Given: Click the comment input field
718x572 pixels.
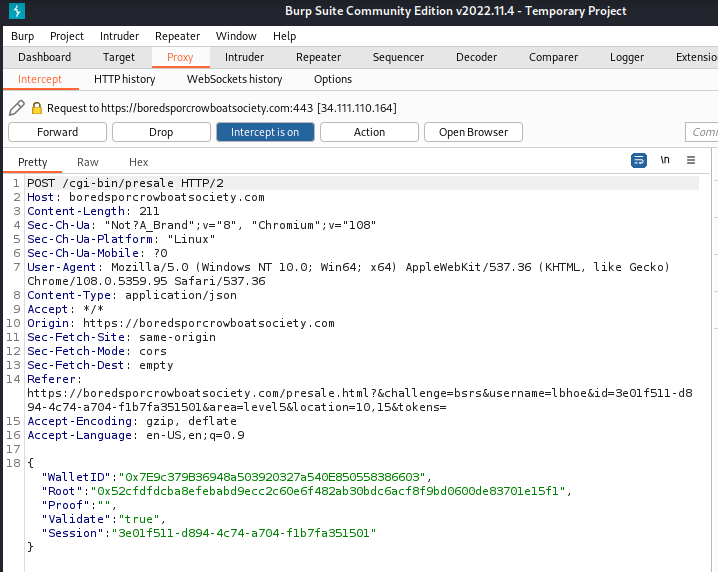Looking at the screenshot, I should 702,132.
